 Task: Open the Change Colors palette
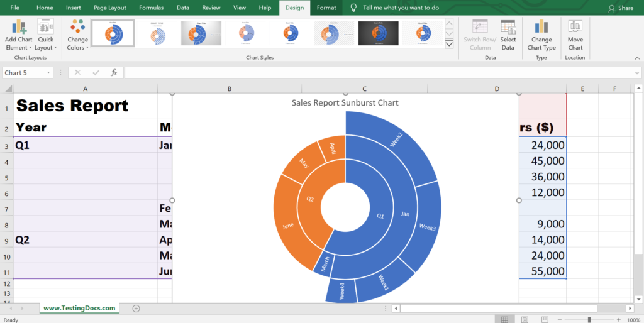(x=77, y=35)
